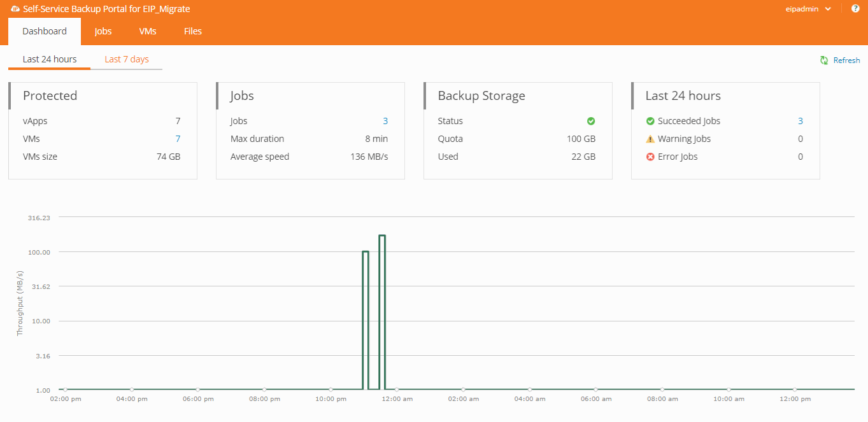The image size is (868, 422).
Task: Click the Refresh link
Action: point(846,60)
